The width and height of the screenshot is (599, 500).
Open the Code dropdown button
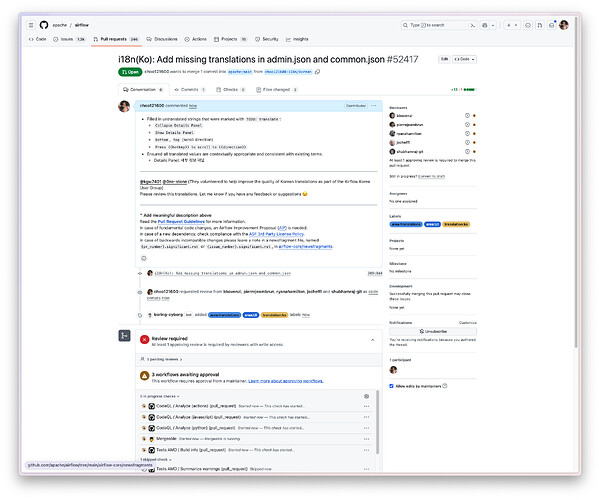[465, 59]
